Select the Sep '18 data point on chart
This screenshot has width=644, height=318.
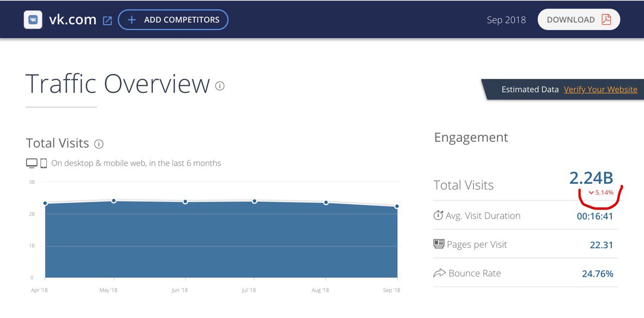click(397, 206)
